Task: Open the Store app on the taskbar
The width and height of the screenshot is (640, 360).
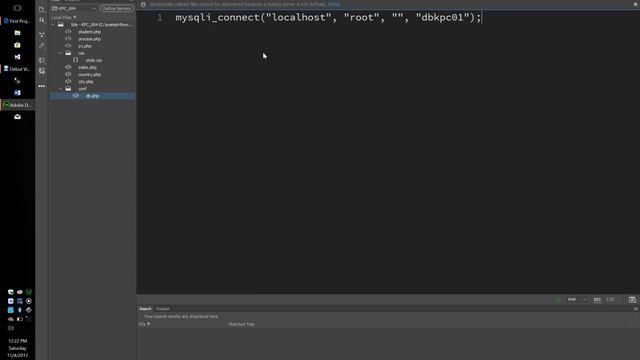Action: pos(17,45)
